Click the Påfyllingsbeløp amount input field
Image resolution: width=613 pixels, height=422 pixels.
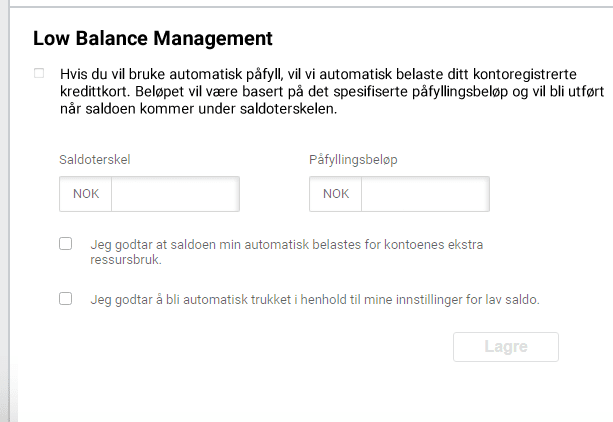[x=425, y=194]
